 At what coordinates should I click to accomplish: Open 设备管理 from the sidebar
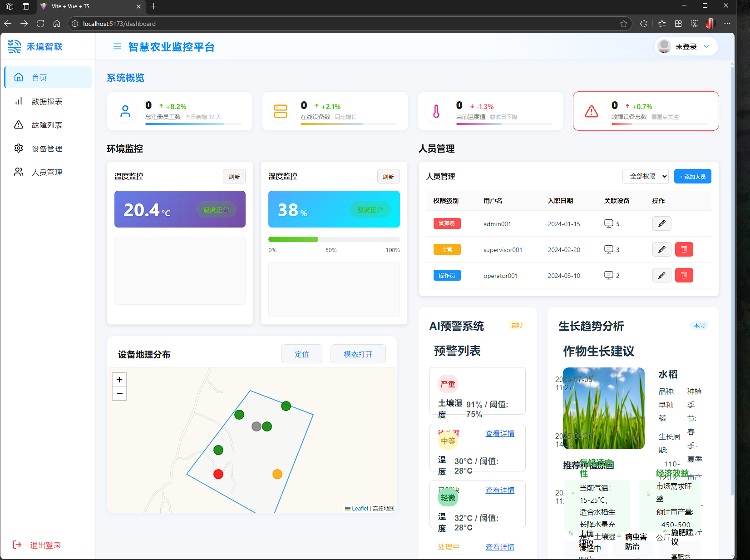pyautogui.click(x=47, y=149)
